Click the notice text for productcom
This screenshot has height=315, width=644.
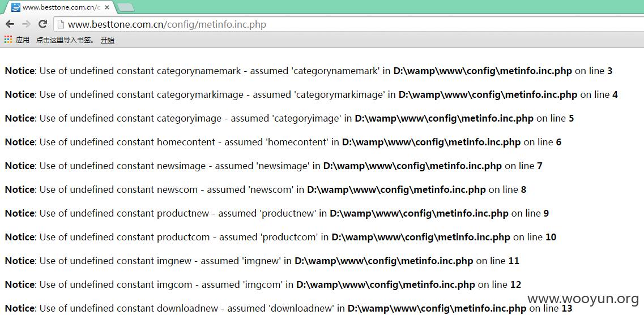tap(280, 238)
